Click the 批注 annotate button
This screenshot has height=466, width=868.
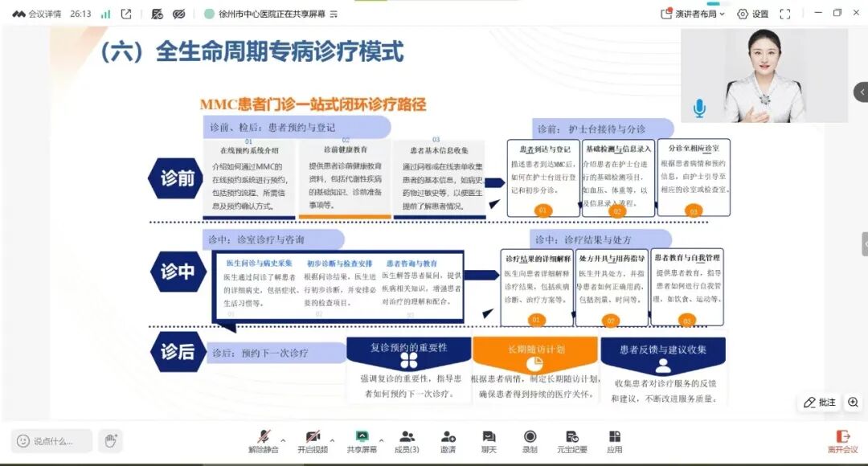click(x=820, y=403)
